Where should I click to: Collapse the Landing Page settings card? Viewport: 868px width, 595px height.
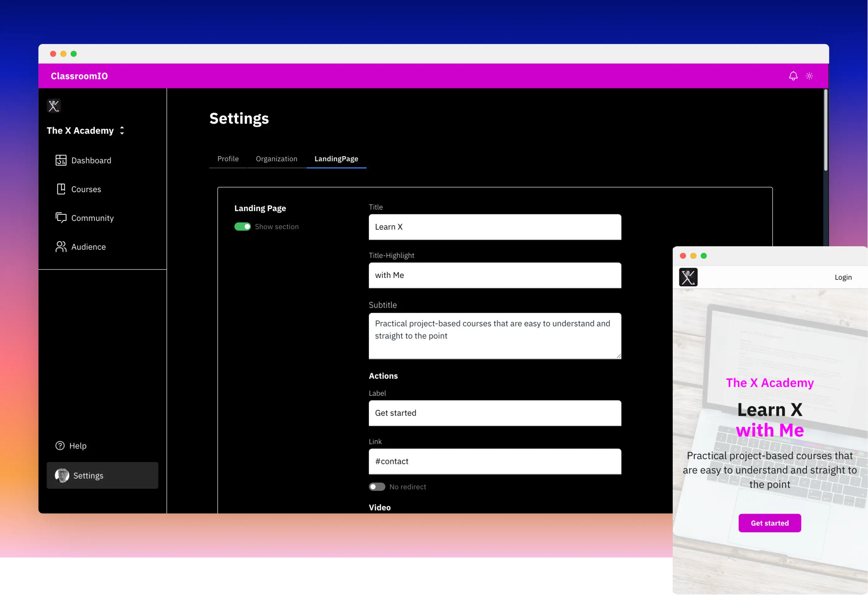click(x=260, y=208)
